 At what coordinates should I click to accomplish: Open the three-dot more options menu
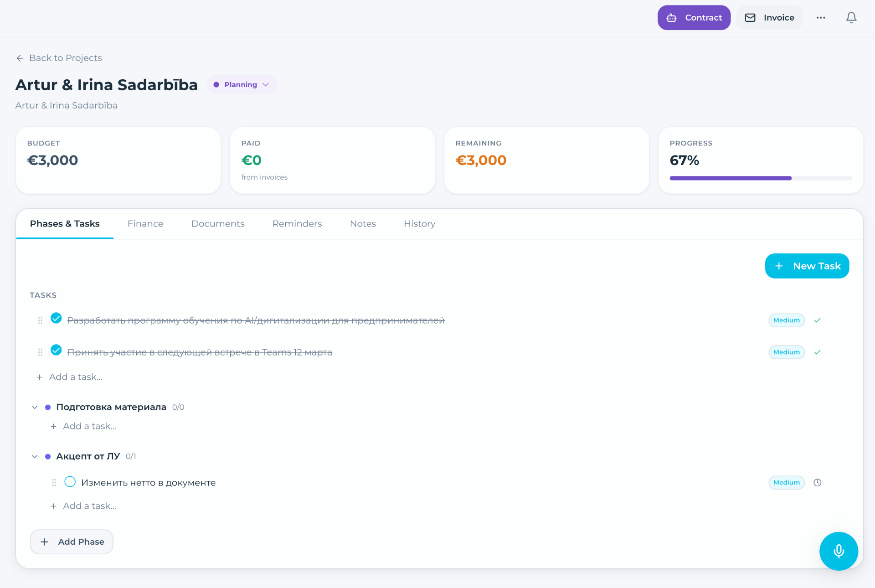coord(821,18)
